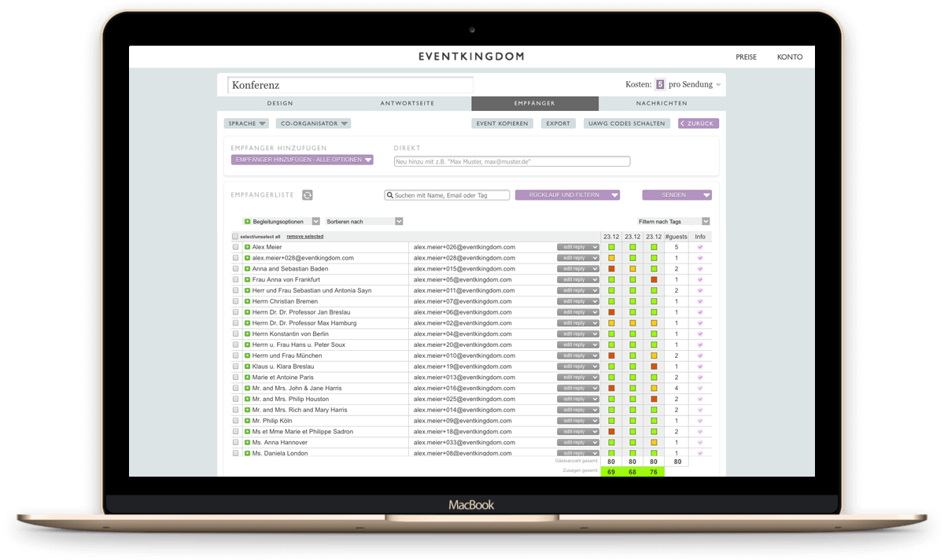Click the remove selected link
944x560 pixels.
pyautogui.click(x=304, y=236)
